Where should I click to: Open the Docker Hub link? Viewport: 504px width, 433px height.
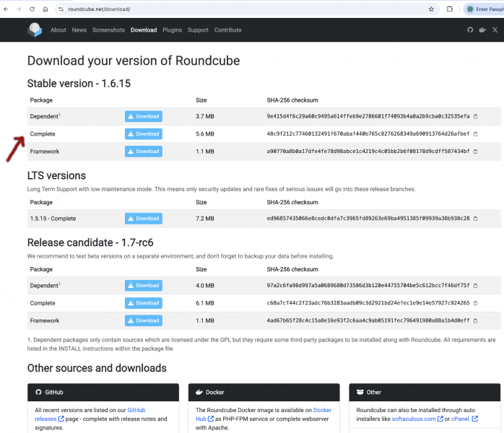(x=204, y=419)
